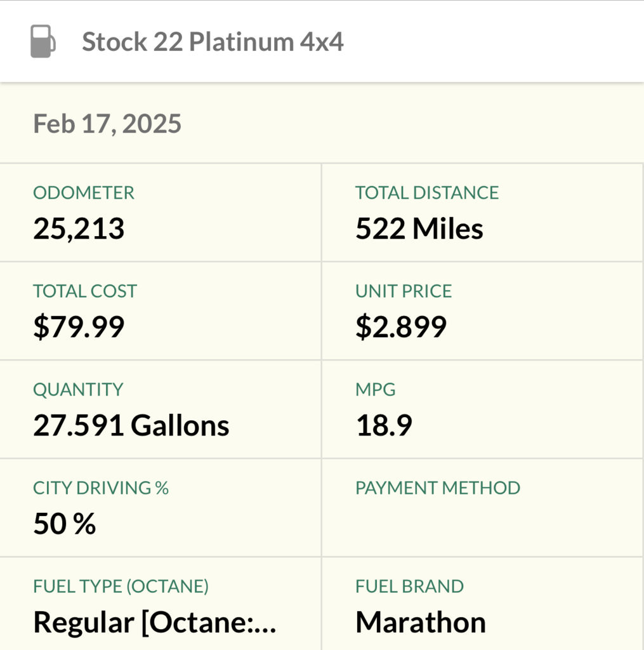Tap the Fuel Brand Marathon cell
The height and width of the screenshot is (650, 644).
[x=482, y=604]
